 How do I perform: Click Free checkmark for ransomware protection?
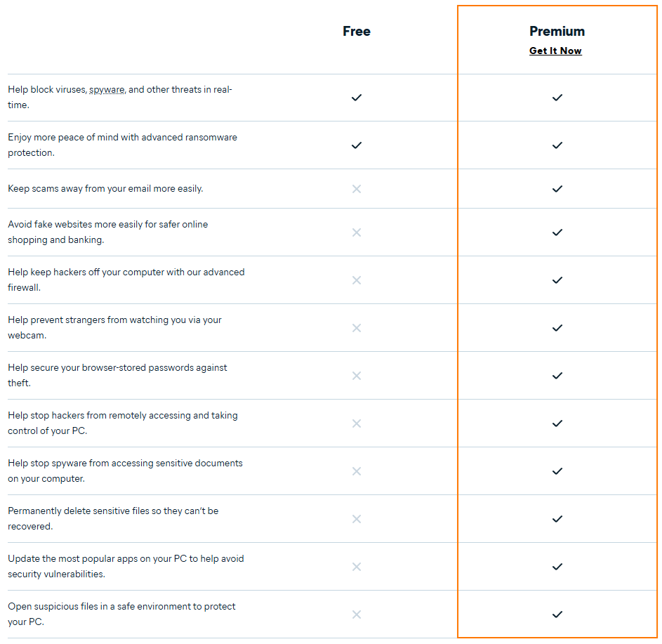[357, 145]
